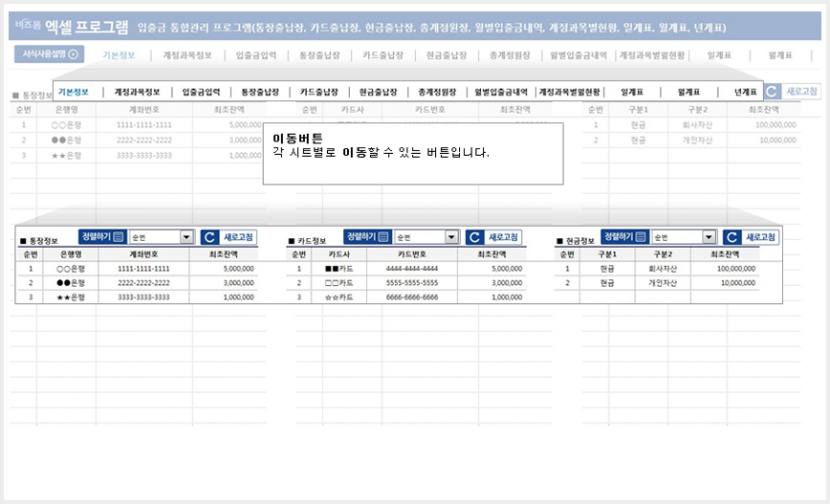Click 은행명 header in highlighted 통장정보 panel
This screenshot has width=830, height=504.
pos(71,254)
